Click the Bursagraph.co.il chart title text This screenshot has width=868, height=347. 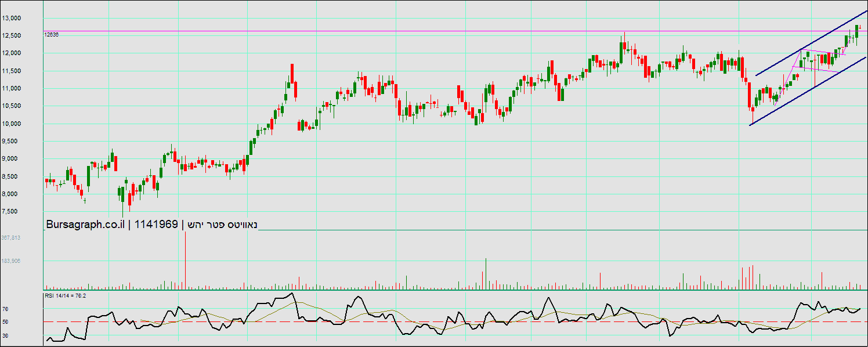(86, 225)
